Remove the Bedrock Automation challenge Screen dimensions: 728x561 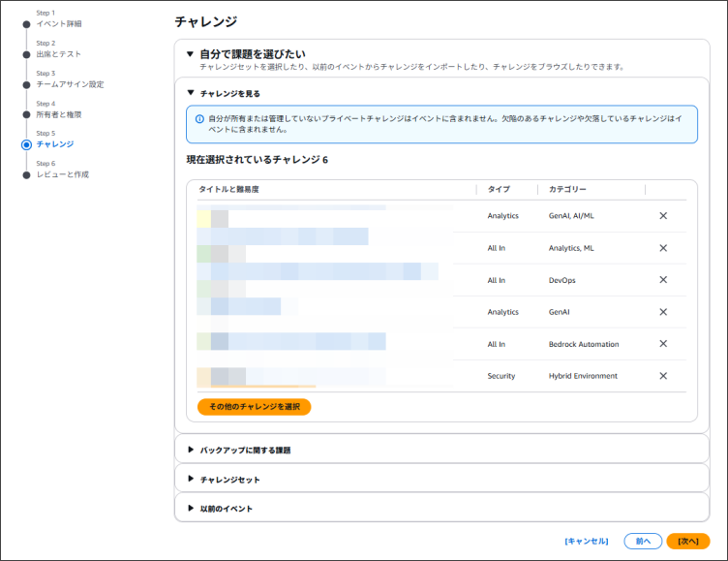(663, 344)
